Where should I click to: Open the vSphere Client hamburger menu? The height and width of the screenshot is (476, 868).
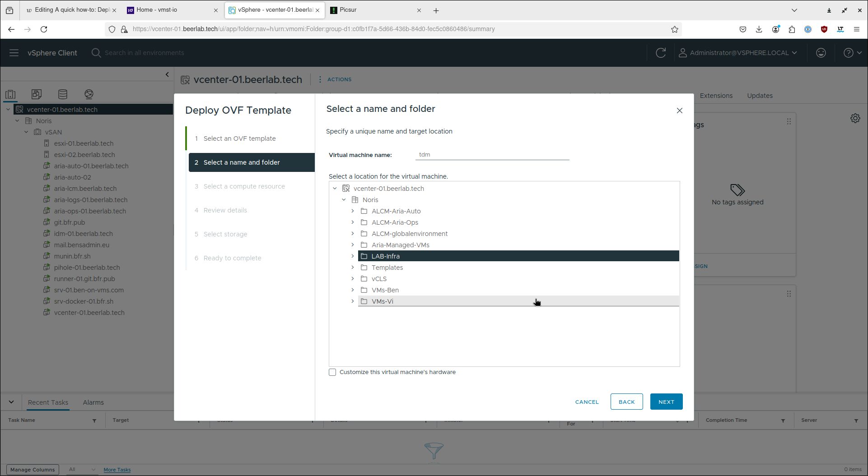click(14, 53)
